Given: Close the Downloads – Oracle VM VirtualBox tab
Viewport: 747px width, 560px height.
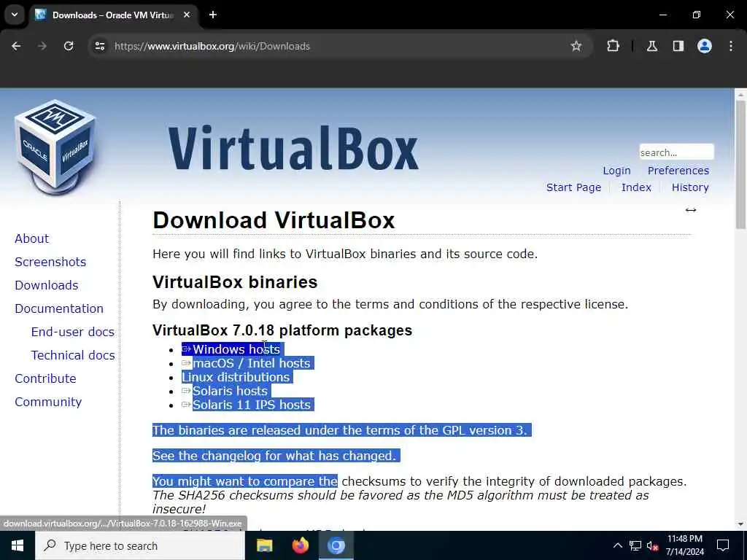Looking at the screenshot, I should pos(187,15).
